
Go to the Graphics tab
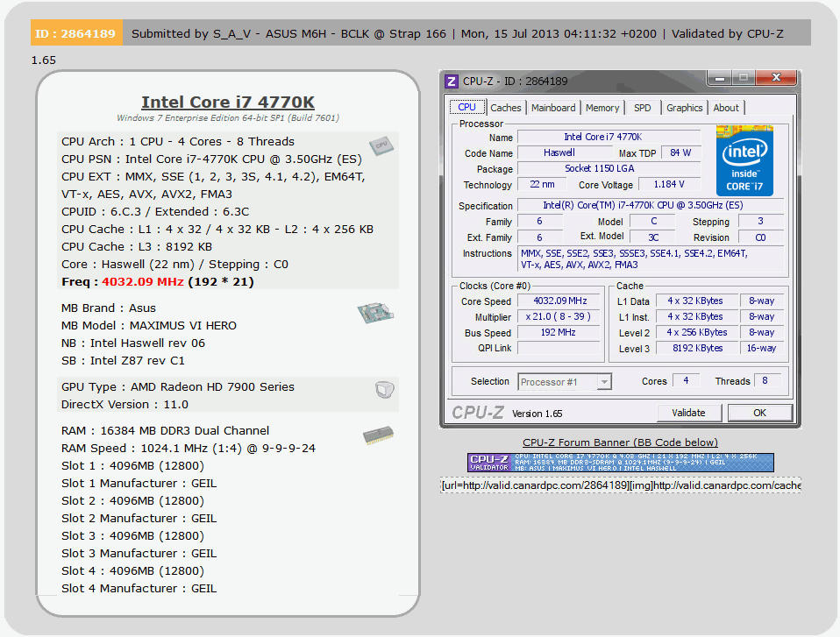684,108
